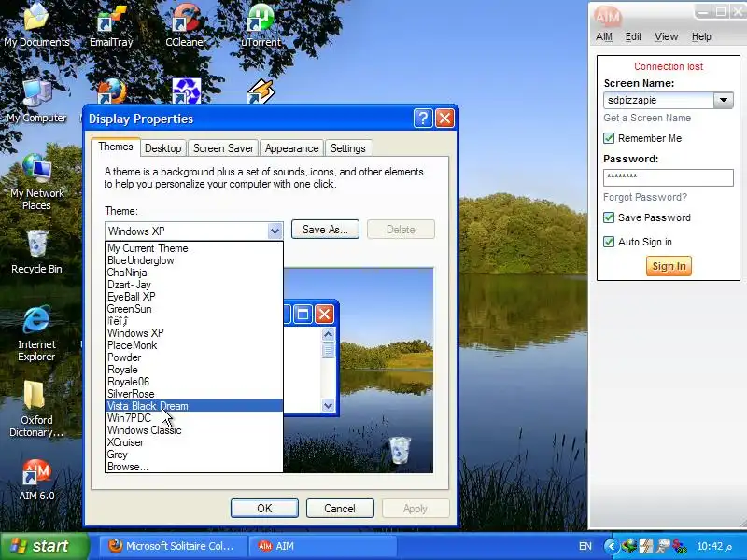Choose the Win7PDC theme
Image resolution: width=747 pixels, height=560 pixels.
[x=194, y=418]
